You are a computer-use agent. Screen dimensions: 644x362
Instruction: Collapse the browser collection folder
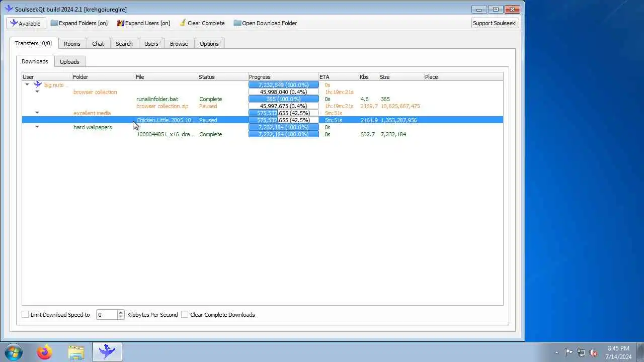tap(37, 92)
